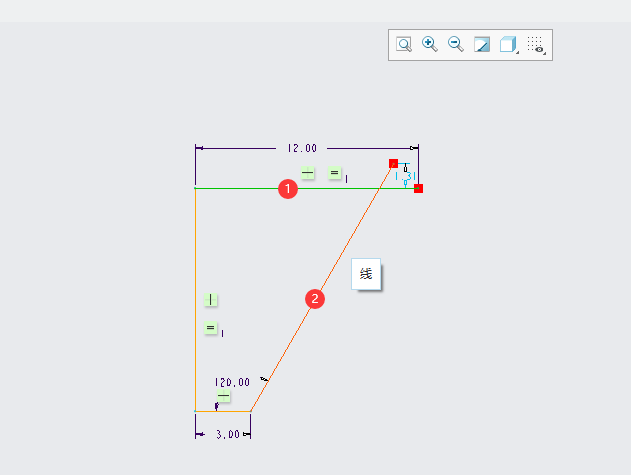The image size is (631, 475).
Task: Open the Sketcher display filters dropdown
Action: pyautogui.click(x=536, y=45)
